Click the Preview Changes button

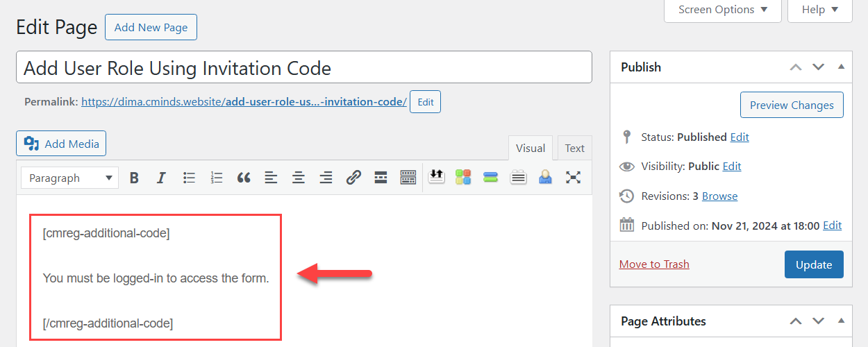coord(792,105)
